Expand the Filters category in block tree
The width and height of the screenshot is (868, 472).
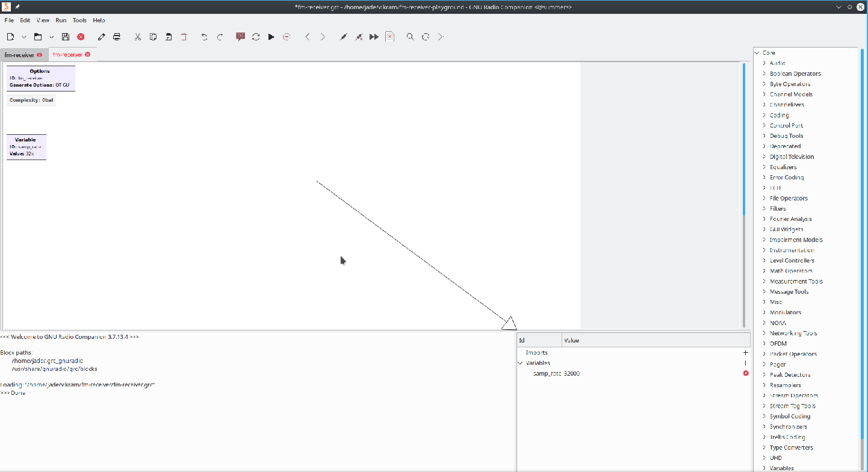[764, 208]
